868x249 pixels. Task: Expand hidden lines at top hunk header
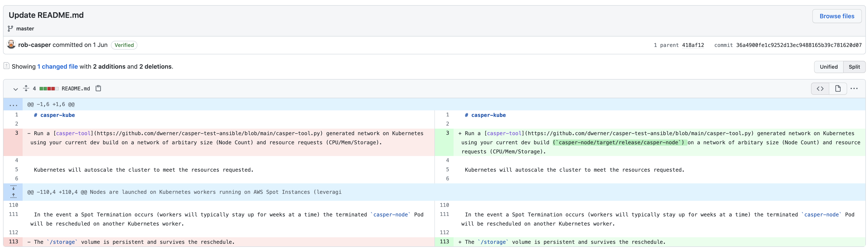coord(13,105)
